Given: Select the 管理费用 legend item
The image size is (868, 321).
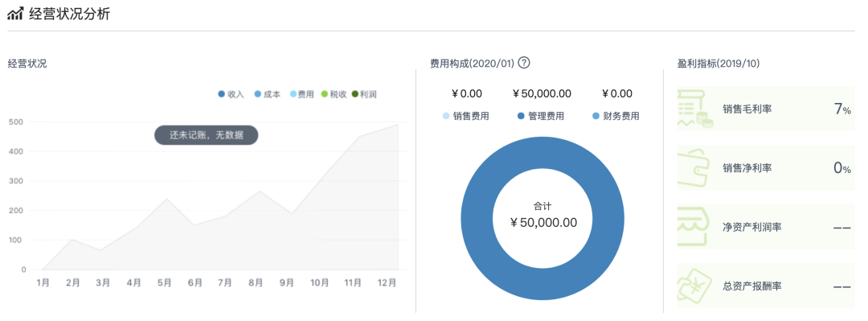Looking at the screenshot, I should pos(541,117).
